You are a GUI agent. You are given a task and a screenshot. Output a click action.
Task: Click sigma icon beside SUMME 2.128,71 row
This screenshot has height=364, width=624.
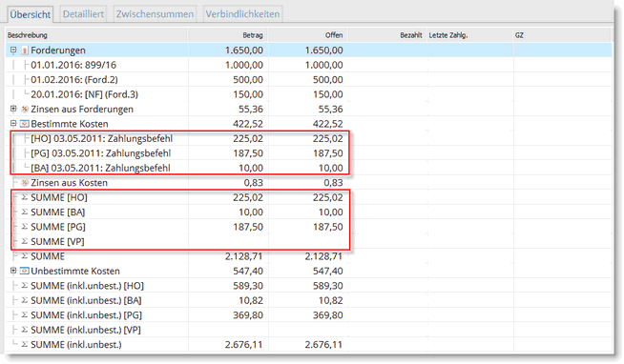tap(25, 256)
